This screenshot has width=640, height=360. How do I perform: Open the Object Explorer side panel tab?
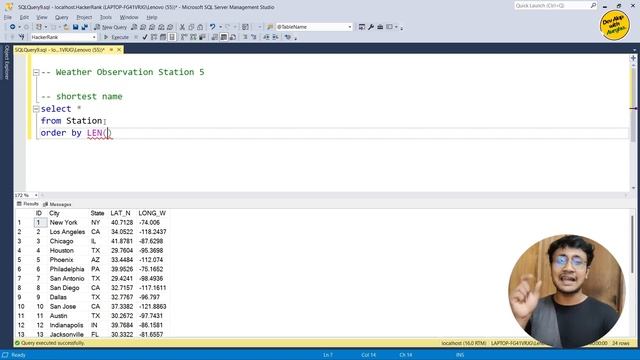coord(6,62)
